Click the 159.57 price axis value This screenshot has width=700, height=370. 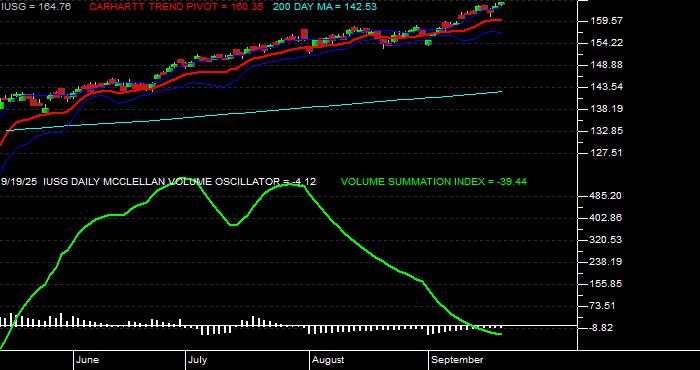606,21
